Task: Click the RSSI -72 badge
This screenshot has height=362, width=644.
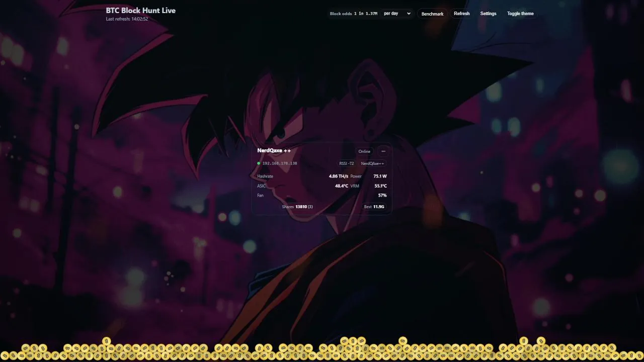Action: pyautogui.click(x=347, y=163)
